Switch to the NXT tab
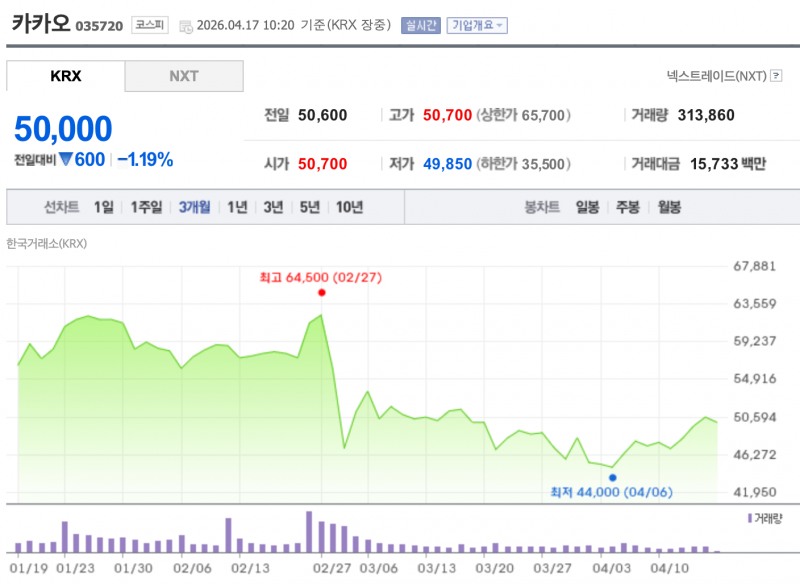Viewport: 800px width, 584px height. click(184, 76)
